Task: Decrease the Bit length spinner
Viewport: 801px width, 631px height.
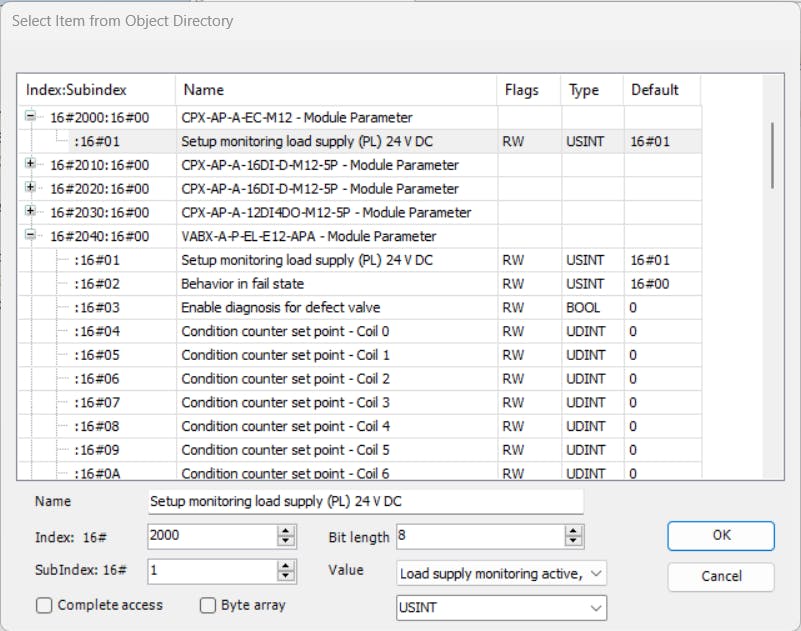Action: click(x=573, y=542)
